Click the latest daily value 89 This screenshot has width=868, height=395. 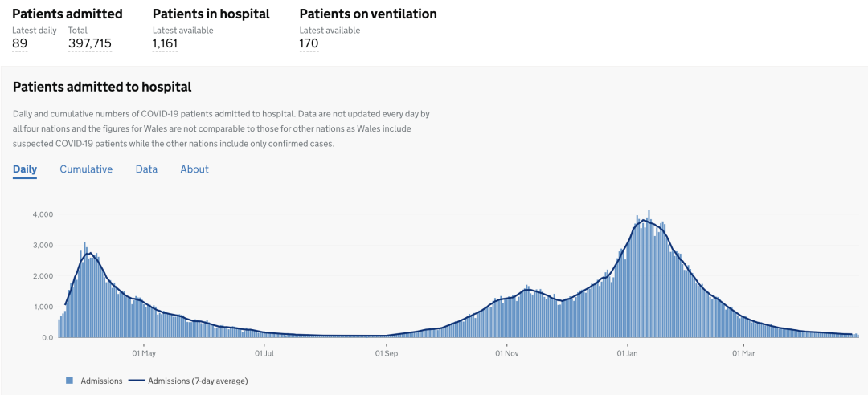[x=20, y=43]
